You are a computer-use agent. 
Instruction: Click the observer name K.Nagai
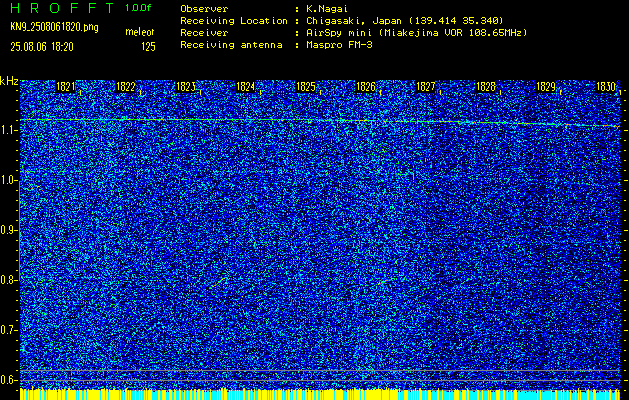click(x=326, y=9)
